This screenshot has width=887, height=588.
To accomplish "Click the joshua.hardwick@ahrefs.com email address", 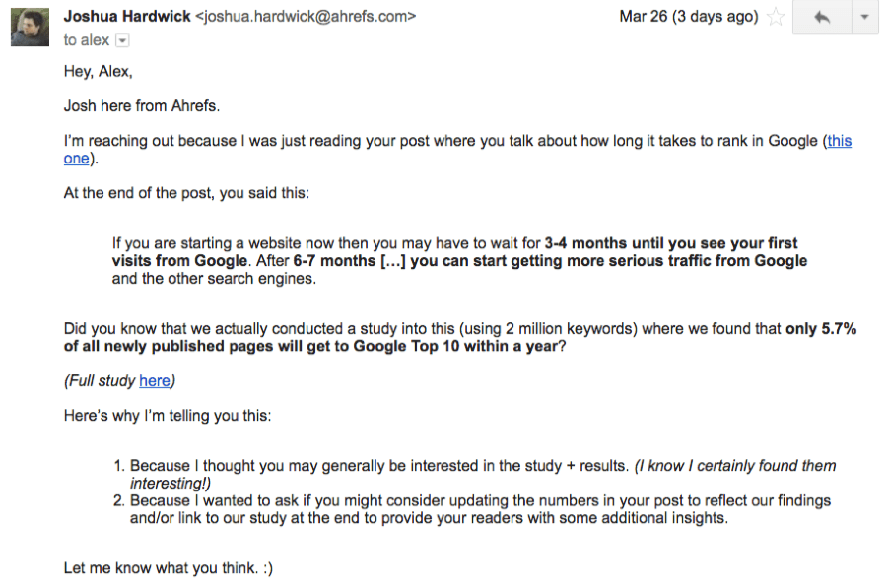I will [x=307, y=17].
